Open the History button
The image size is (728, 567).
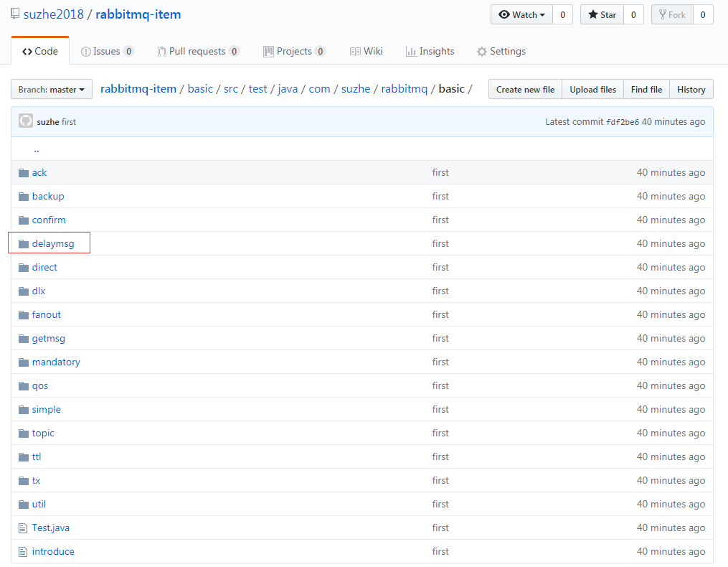[690, 89]
